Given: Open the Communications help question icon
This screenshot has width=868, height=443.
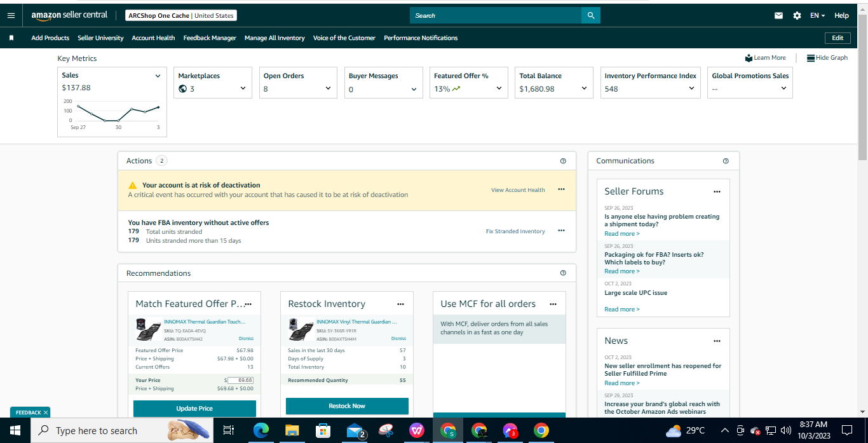Looking at the screenshot, I should [726, 161].
